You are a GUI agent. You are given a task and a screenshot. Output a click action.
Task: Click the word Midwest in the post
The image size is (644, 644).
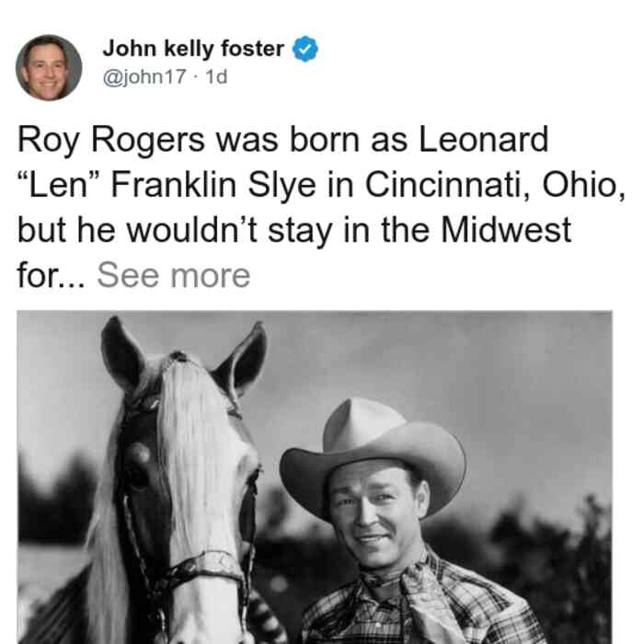pyautogui.click(x=506, y=230)
